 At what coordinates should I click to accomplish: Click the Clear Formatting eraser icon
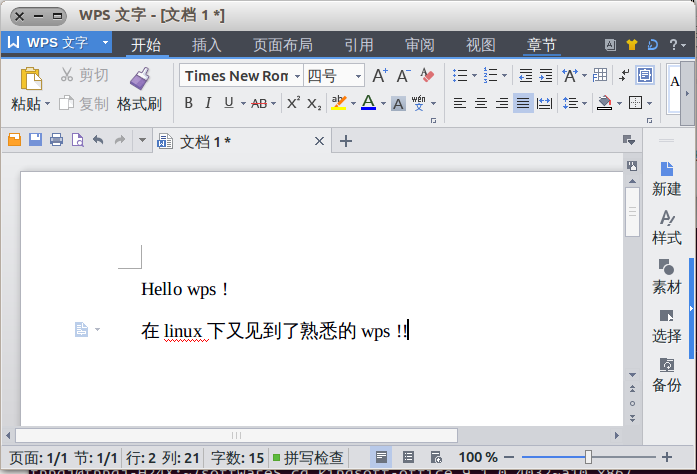point(427,76)
